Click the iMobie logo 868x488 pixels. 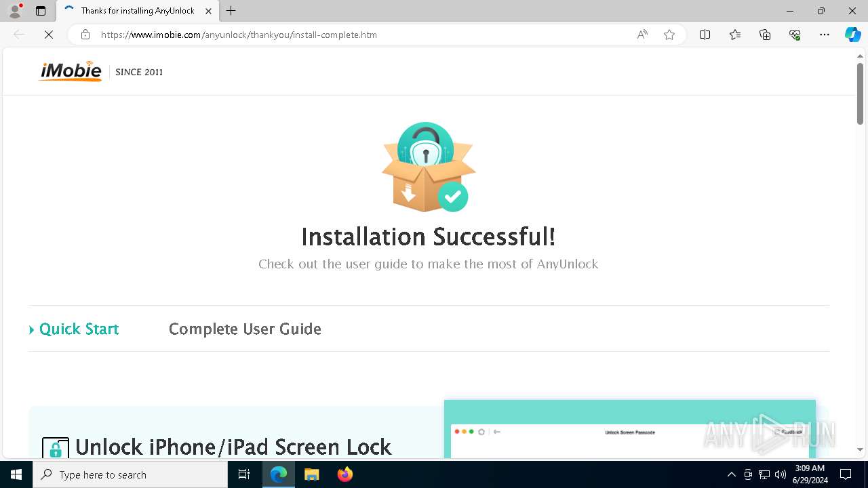point(71,71)
